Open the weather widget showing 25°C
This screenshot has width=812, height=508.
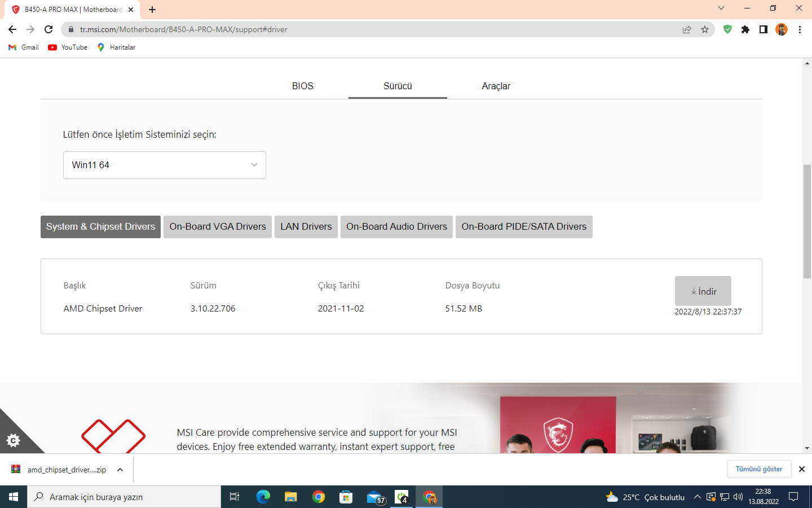645,497
